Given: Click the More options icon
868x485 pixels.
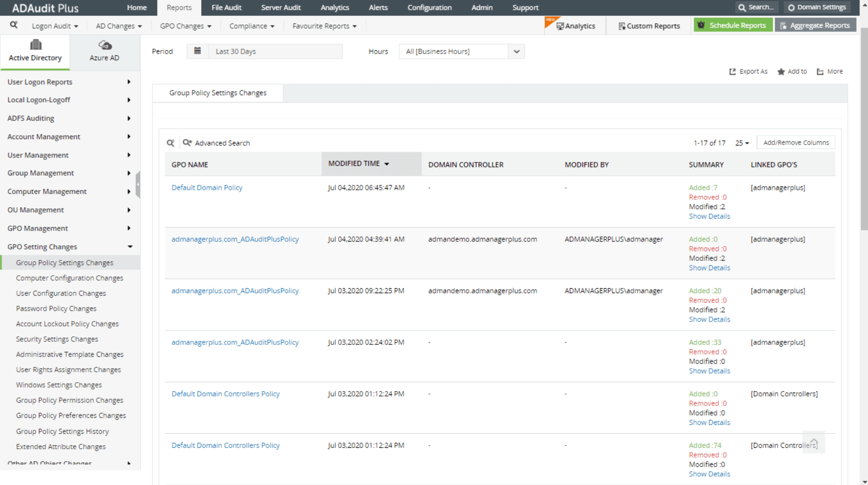Looking at the screenshot, I should coord(820,72).
